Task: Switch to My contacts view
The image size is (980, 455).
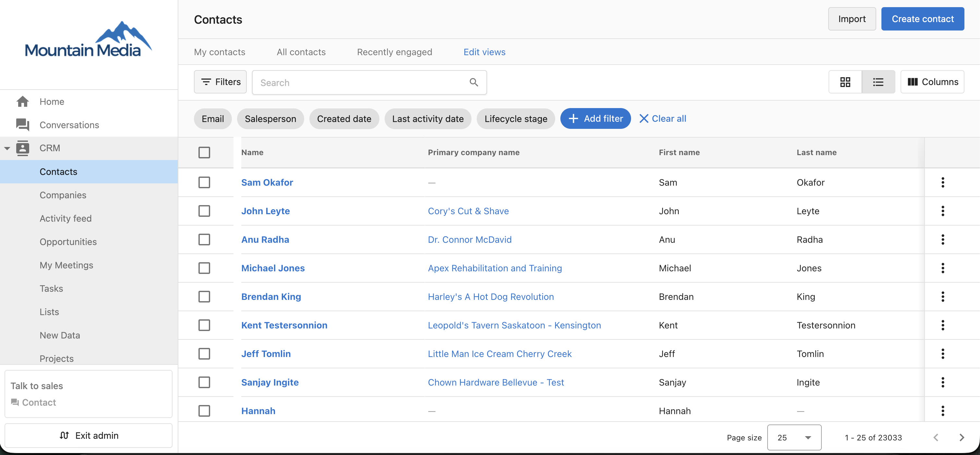Action: [x=220, y=52]
